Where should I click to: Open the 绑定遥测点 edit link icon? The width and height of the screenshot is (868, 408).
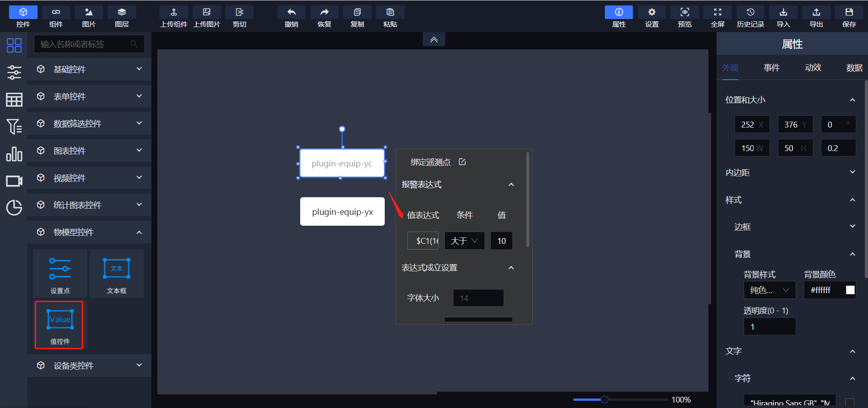pyautogui.click(x=462, y=161)
